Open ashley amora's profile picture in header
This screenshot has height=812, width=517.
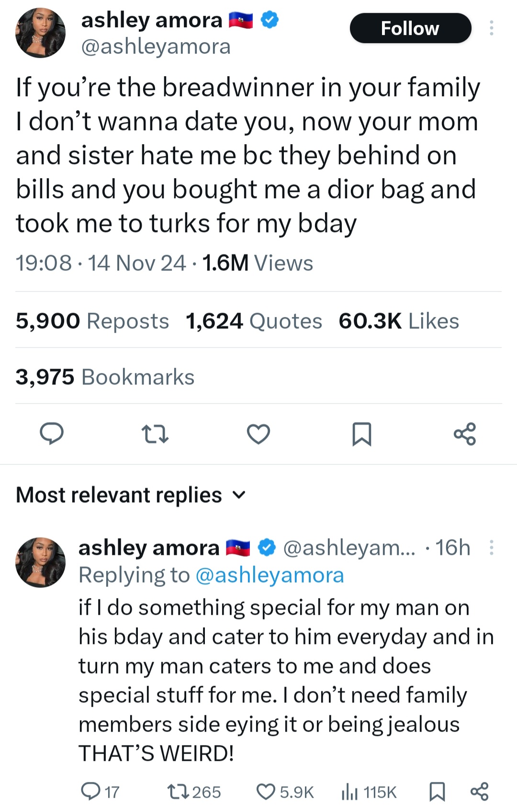tap(40, 33)
